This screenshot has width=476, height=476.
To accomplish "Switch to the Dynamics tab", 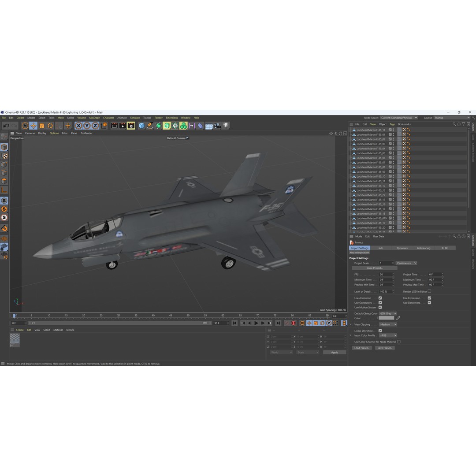I will pos(402,248).
